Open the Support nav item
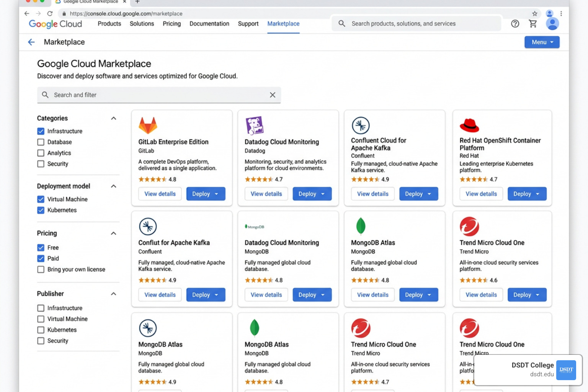Screen dimensions: 588x392 click(248, 24)
